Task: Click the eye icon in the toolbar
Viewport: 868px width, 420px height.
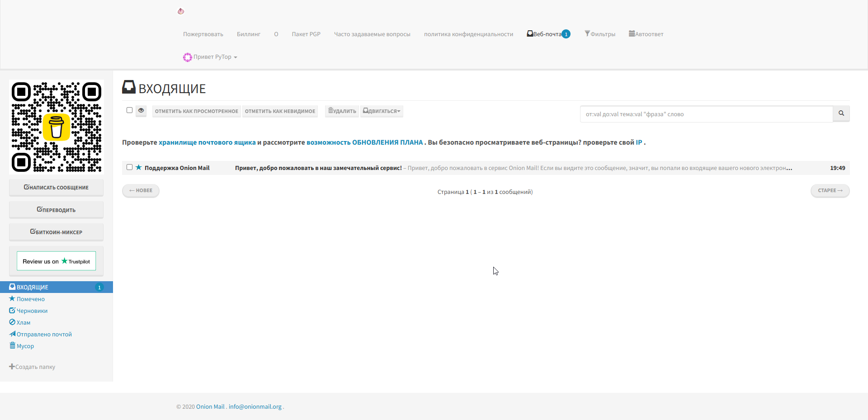Action: (x=141, y=111)
